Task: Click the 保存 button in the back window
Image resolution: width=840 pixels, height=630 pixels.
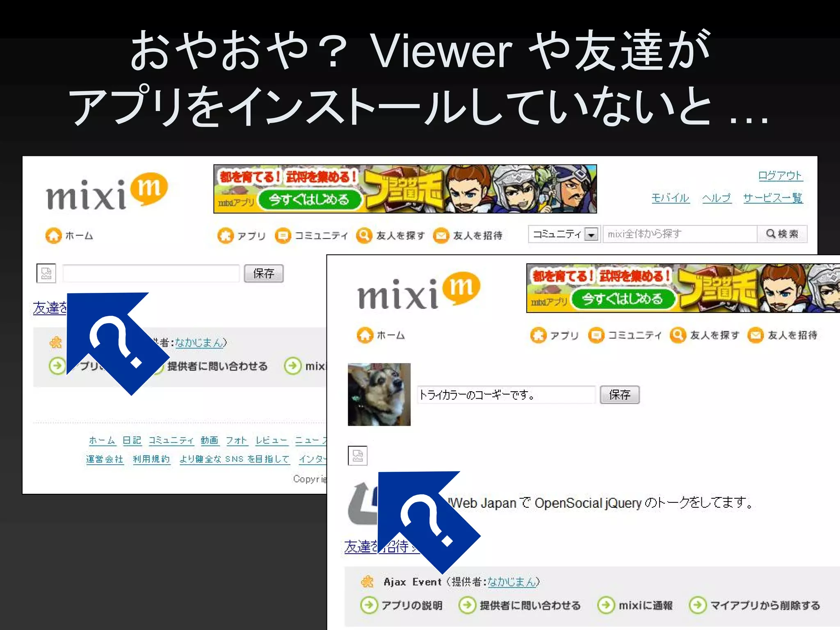Action: coord(264,273)
